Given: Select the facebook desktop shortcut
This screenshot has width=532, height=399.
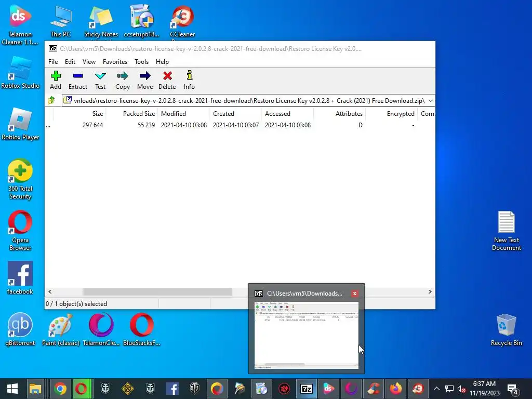Looking at the screenshot, I should click(20, 278).
